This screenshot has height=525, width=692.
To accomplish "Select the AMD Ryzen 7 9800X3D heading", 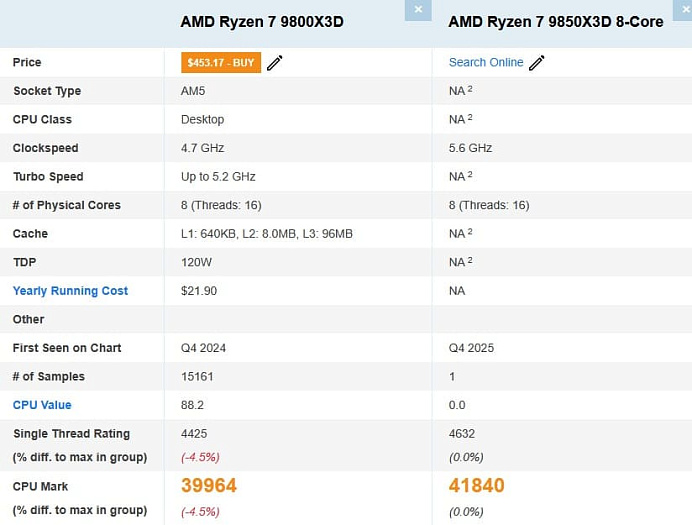I will click(262, 22).
